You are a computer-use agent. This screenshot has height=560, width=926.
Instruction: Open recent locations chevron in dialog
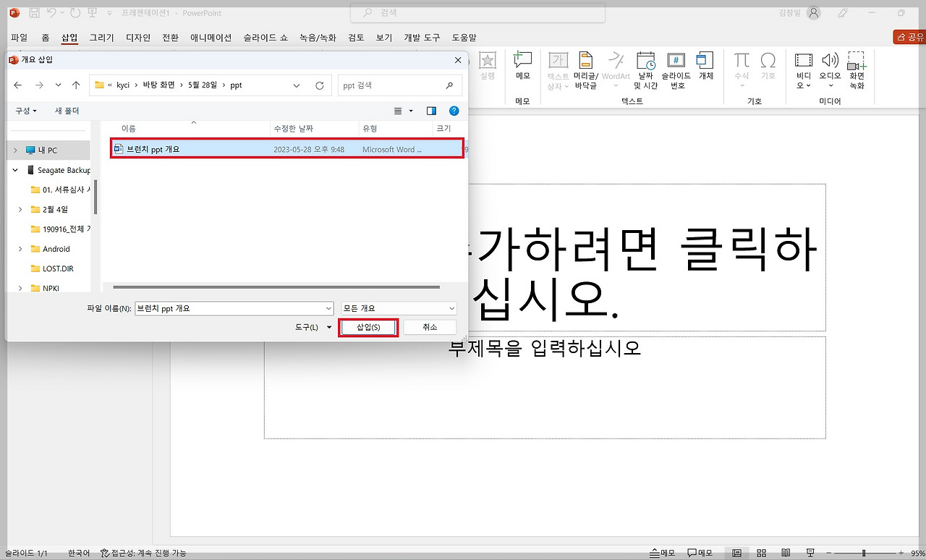point(59,85)
